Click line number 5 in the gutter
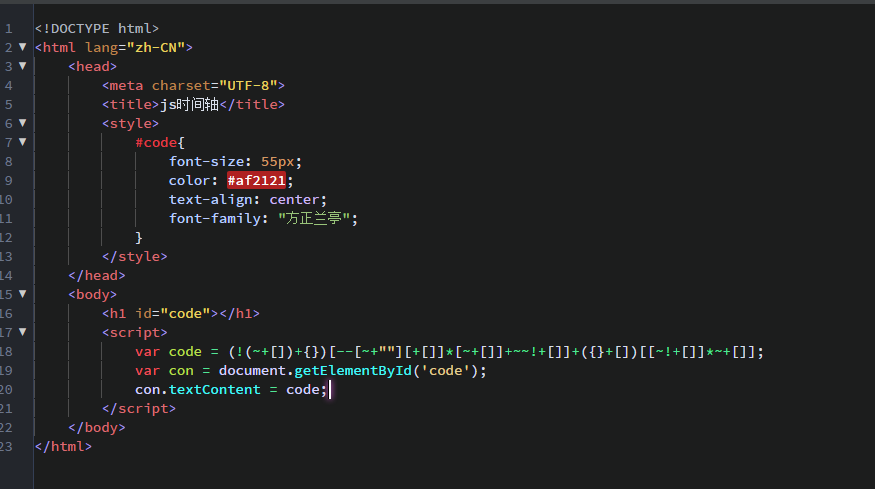 point(8,104)
